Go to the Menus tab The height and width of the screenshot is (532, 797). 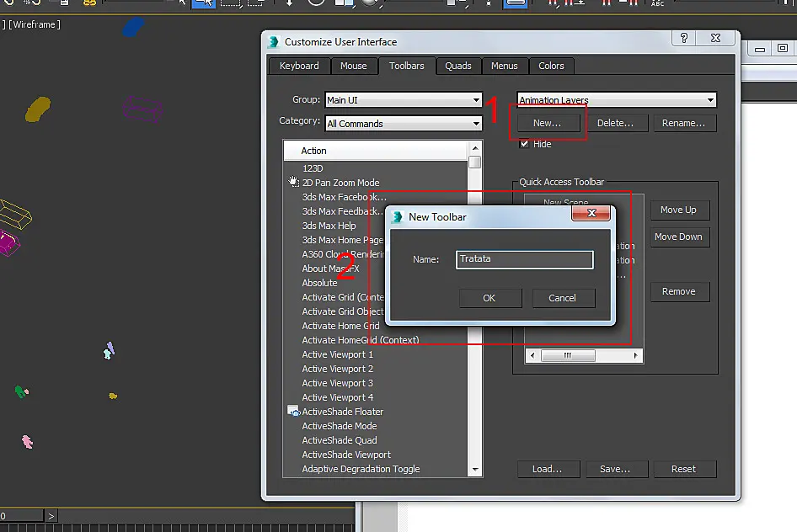[504, 66]
